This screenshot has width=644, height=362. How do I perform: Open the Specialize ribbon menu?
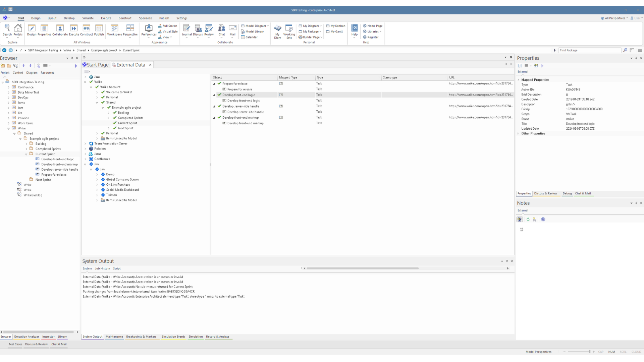146,18
